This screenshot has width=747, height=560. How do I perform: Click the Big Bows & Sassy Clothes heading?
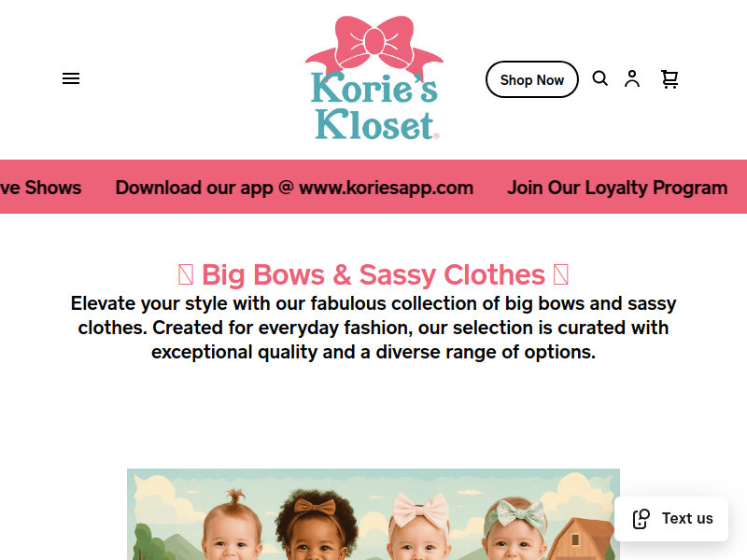point(373,274)
